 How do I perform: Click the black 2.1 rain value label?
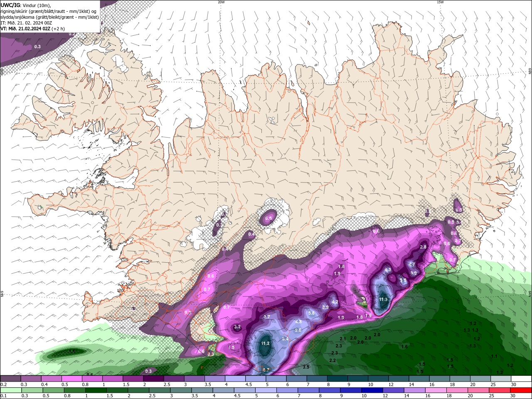pos(343,339)
